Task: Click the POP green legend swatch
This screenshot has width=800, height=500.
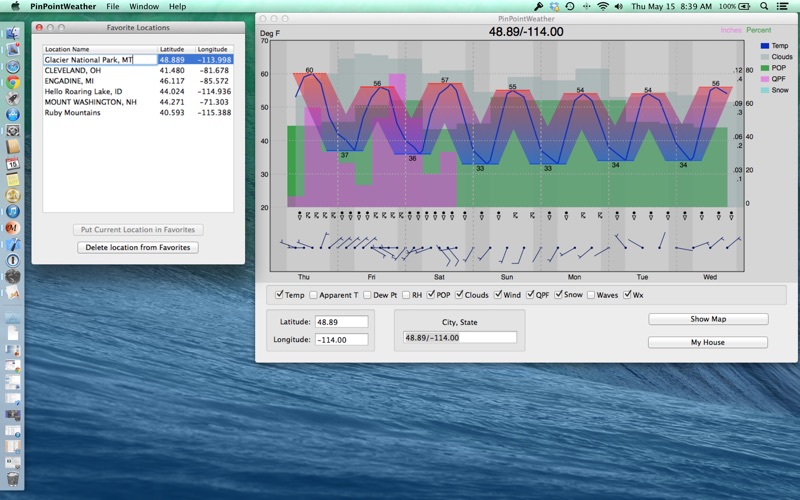Action: [x=764, y=68]
